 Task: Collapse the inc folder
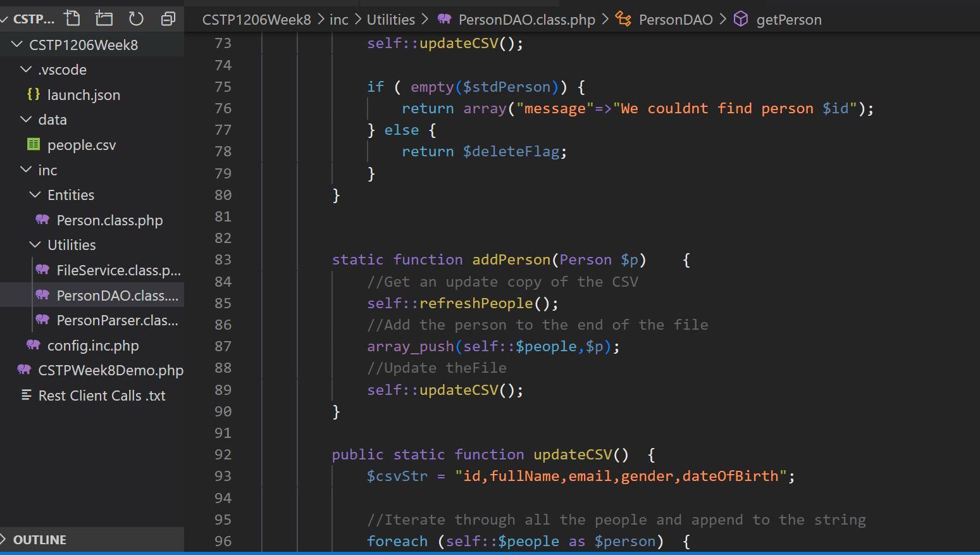pyautogui.click(x=26, y=170)
